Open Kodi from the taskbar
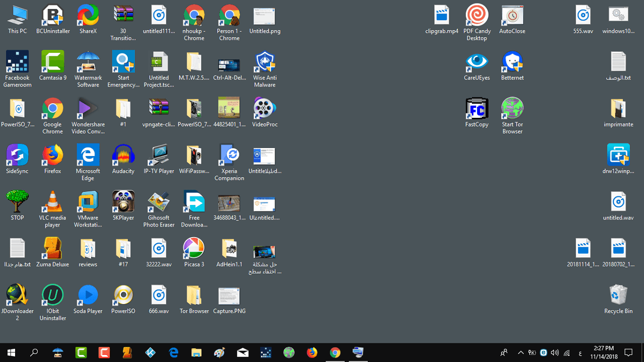 [x=150, y=352]
